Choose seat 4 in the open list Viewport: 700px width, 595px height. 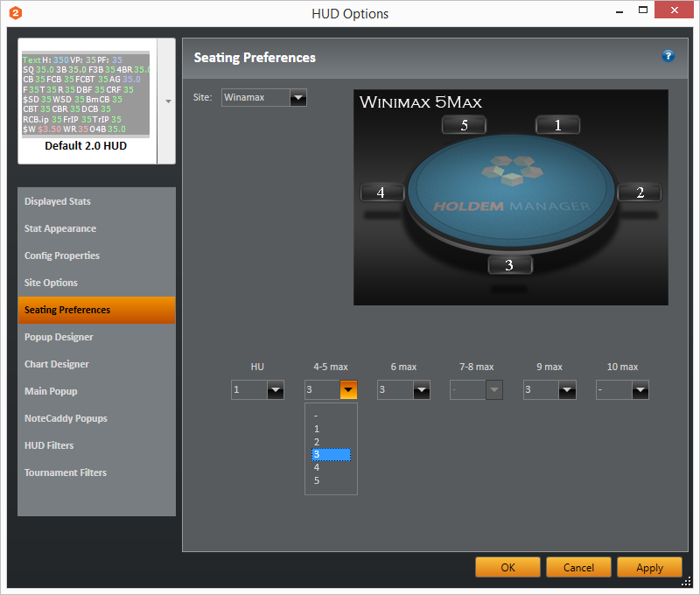click(331, 467)
